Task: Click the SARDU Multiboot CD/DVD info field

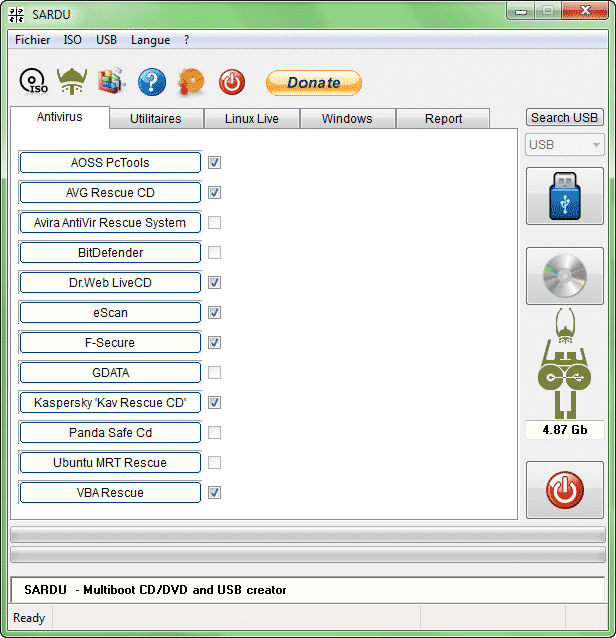Action: (x=308, y=590)
